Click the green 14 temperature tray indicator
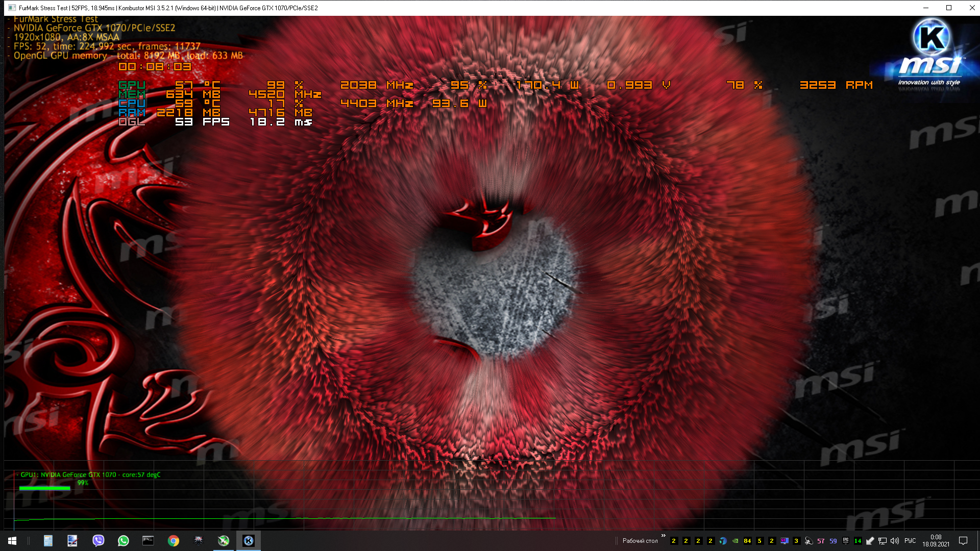980x551 pixels. coord(857,541)
